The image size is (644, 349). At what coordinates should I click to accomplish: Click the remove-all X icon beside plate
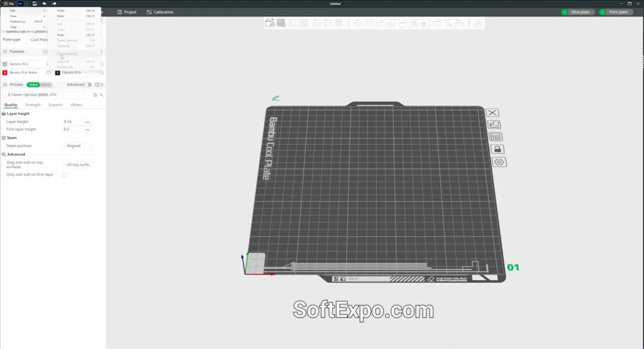[492, 113]
